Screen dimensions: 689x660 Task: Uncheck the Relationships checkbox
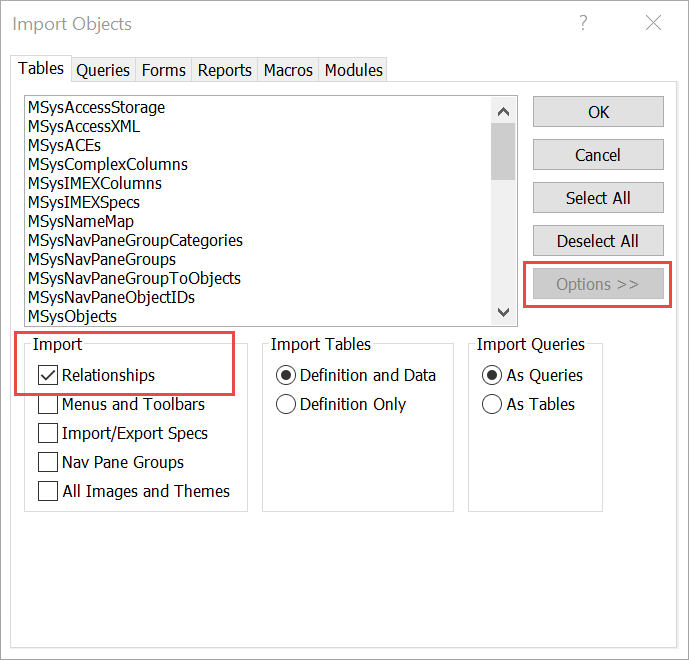pyautogui.click(x=48, y=376)
